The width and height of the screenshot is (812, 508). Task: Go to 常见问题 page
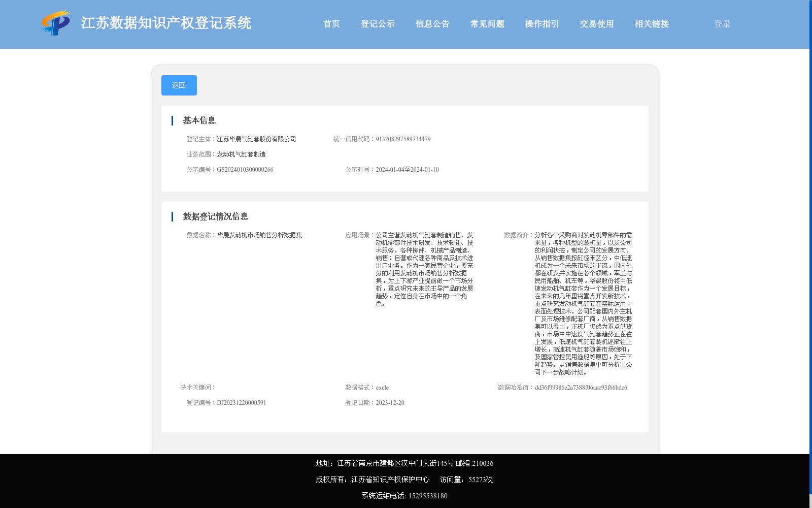tap(487, 24)
